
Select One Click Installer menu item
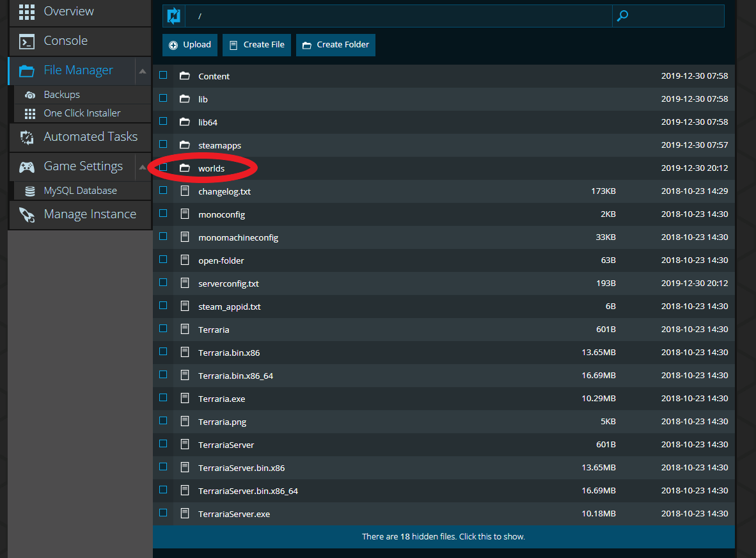83,113
